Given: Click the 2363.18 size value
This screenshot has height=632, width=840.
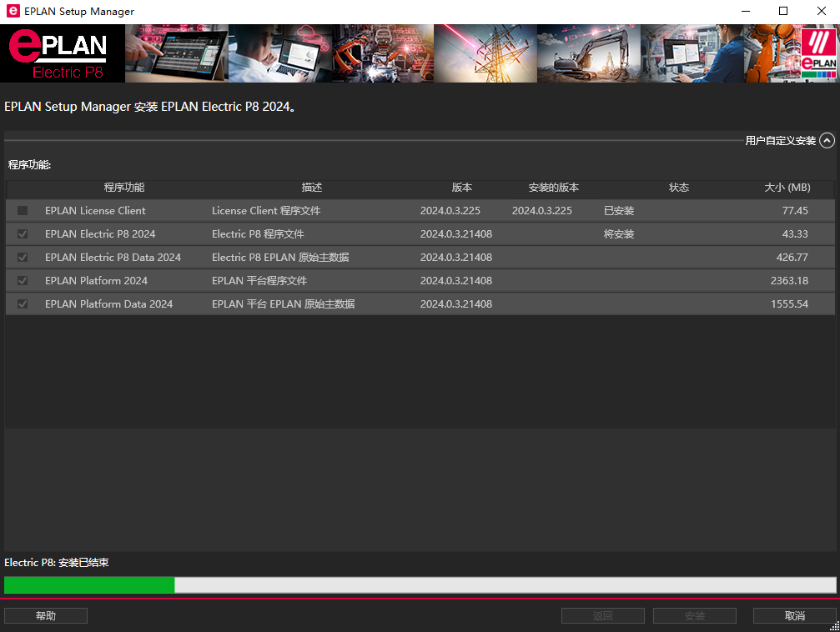Looking at the screenshot, I should [x=789, y=281].
